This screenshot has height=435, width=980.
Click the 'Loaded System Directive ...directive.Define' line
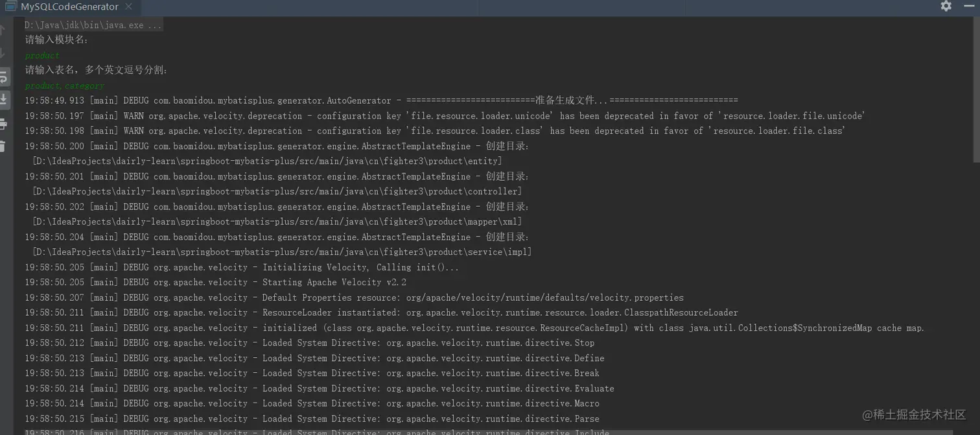[x=314, y=358]
